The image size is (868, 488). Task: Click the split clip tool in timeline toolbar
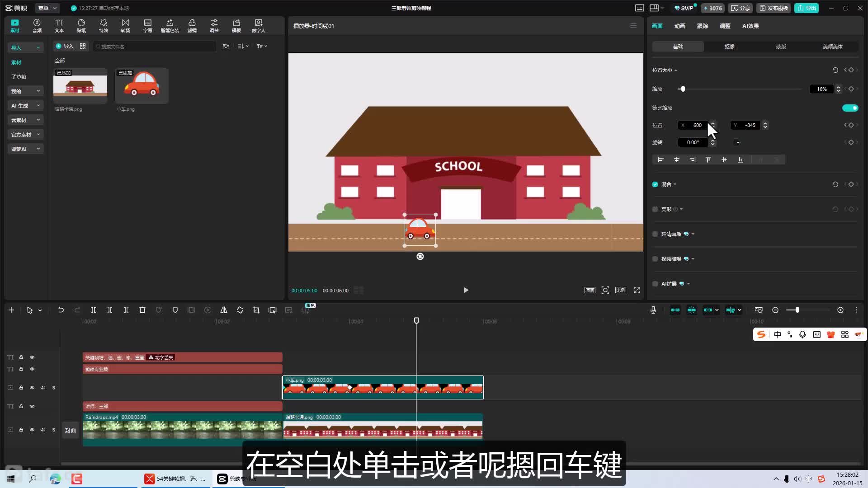point(94,310)
